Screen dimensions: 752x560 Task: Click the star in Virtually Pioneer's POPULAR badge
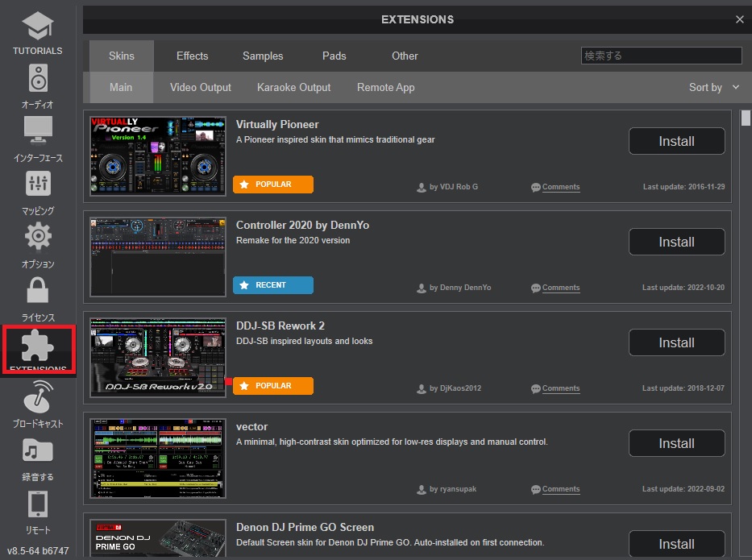pos(244,184)
